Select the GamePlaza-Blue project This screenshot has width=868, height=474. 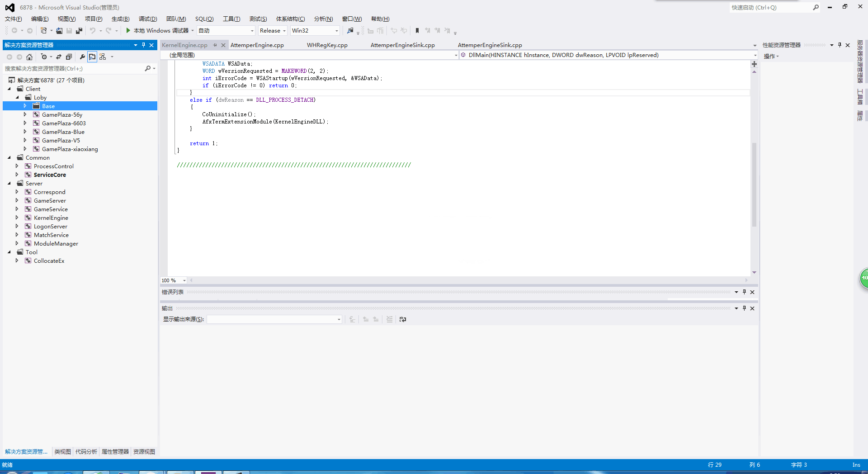click(x=63, y=132)
